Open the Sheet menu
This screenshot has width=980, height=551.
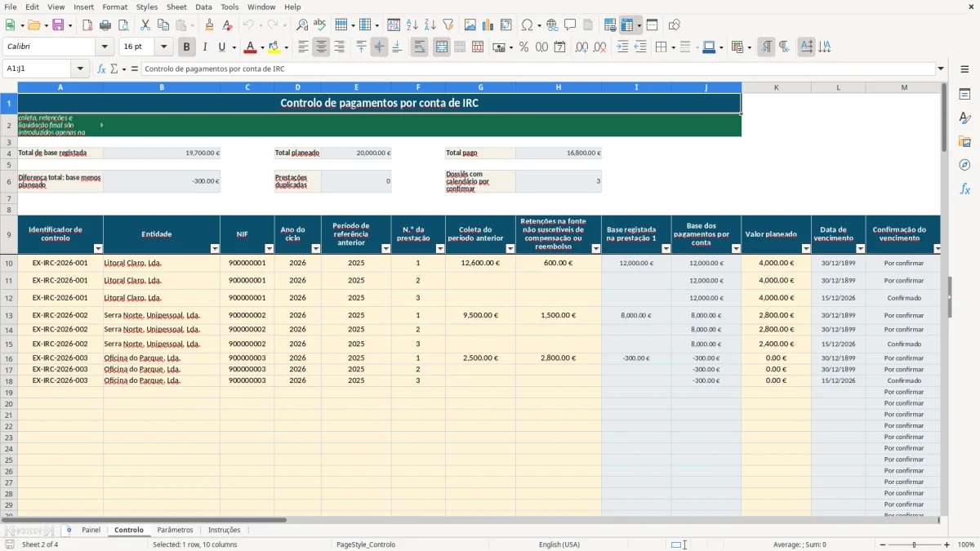tap(176, 7)
